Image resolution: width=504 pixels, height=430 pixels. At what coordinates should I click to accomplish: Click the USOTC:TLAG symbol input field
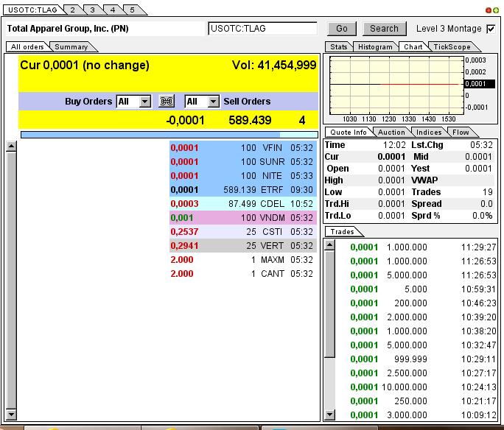click(262, 29)
